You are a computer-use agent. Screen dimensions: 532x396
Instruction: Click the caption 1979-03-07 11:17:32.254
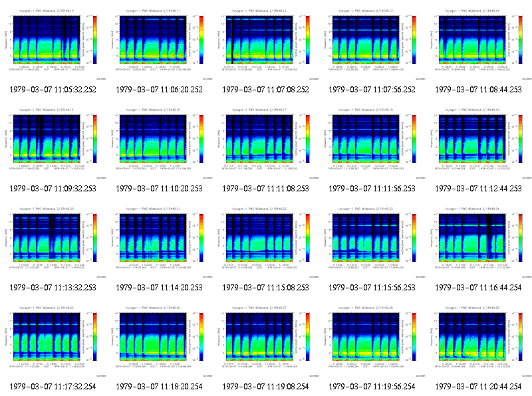(x=53, y=387)
